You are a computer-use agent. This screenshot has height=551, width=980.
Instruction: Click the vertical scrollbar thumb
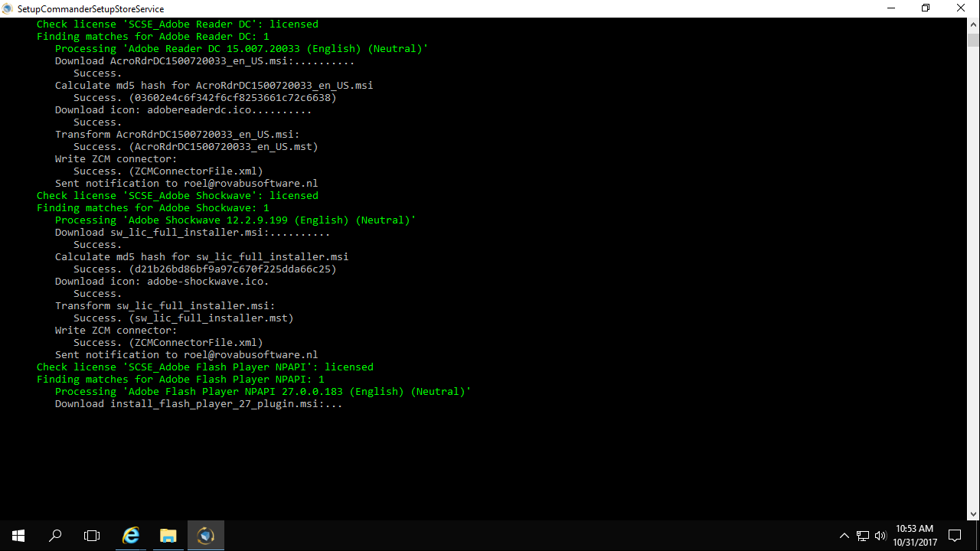coord(973,40)
